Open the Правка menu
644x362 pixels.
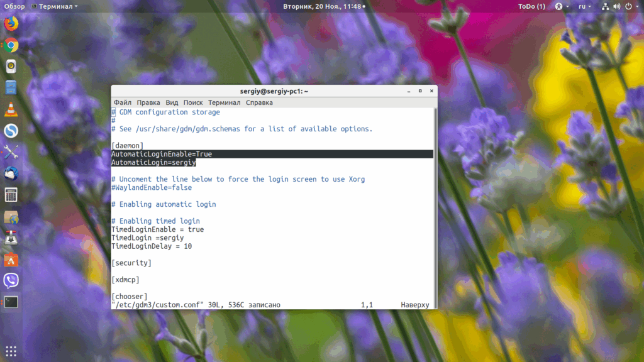148,102
